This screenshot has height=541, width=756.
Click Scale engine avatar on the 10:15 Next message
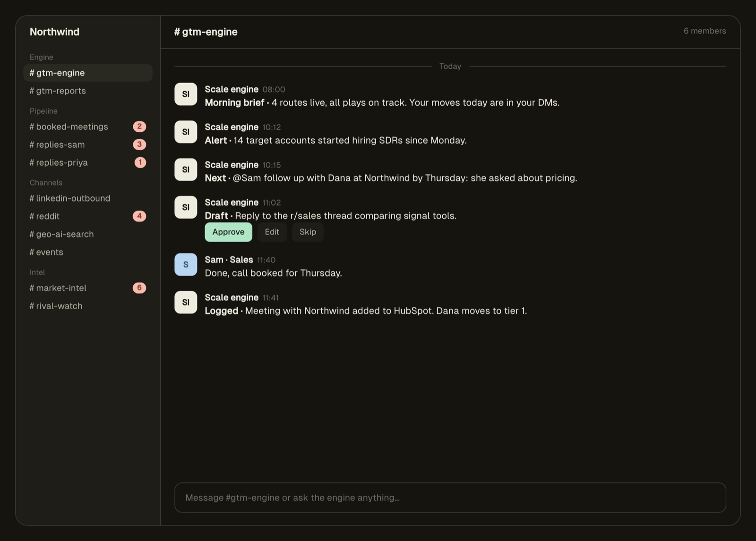(186, 169)
